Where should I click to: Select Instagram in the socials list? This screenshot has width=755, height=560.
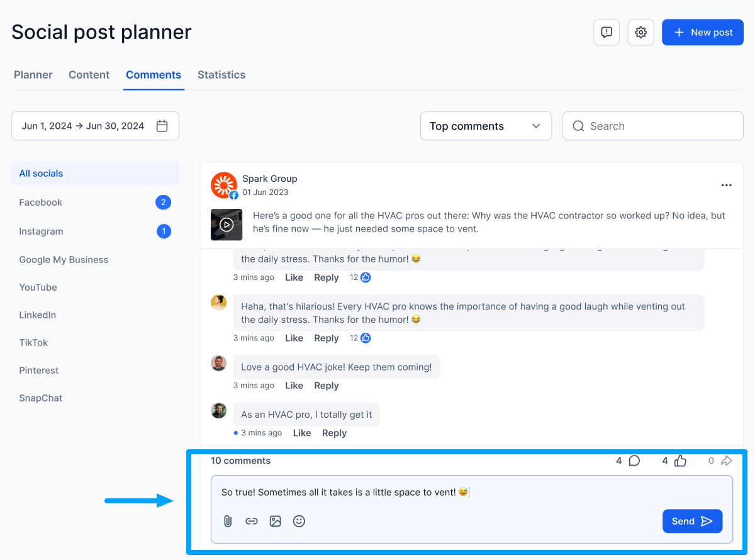[x=41, y=232]
